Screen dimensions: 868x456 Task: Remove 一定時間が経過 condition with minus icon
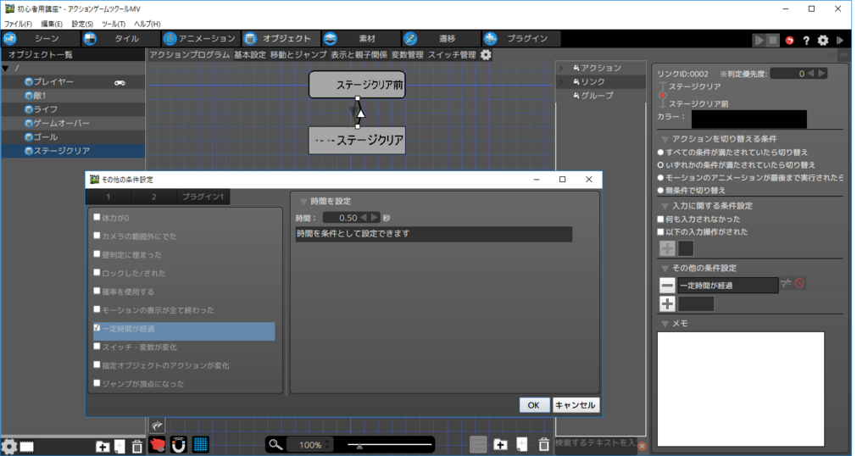click(x=667, y=285)
